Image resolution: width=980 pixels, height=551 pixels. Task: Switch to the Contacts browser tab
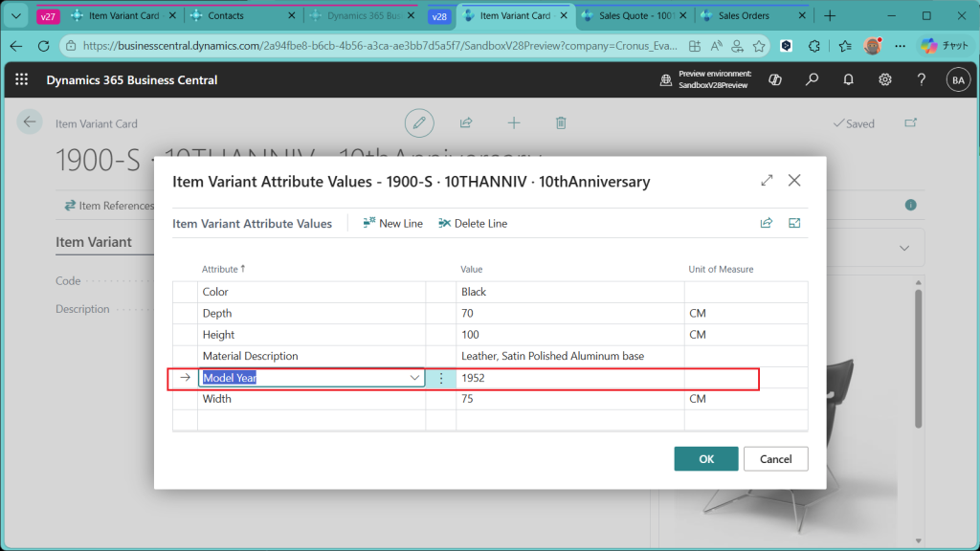pyautogui.click(x=226, y=16)
